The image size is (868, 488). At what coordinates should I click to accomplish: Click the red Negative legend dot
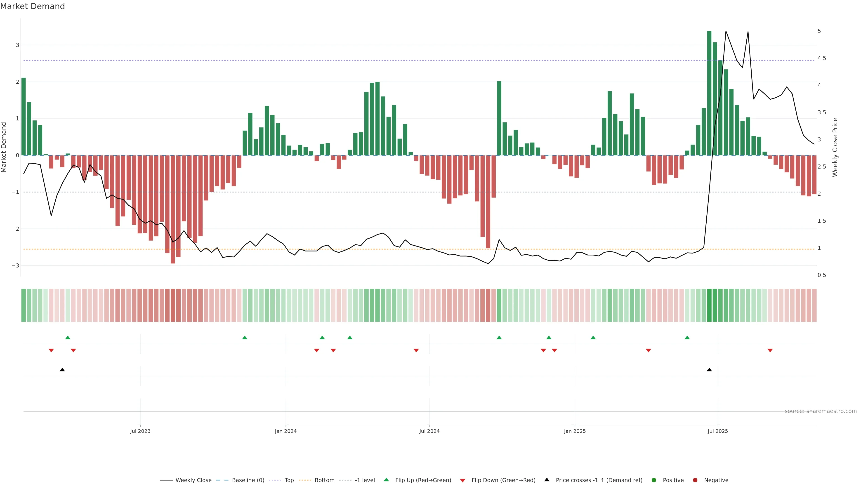point(695,480)
